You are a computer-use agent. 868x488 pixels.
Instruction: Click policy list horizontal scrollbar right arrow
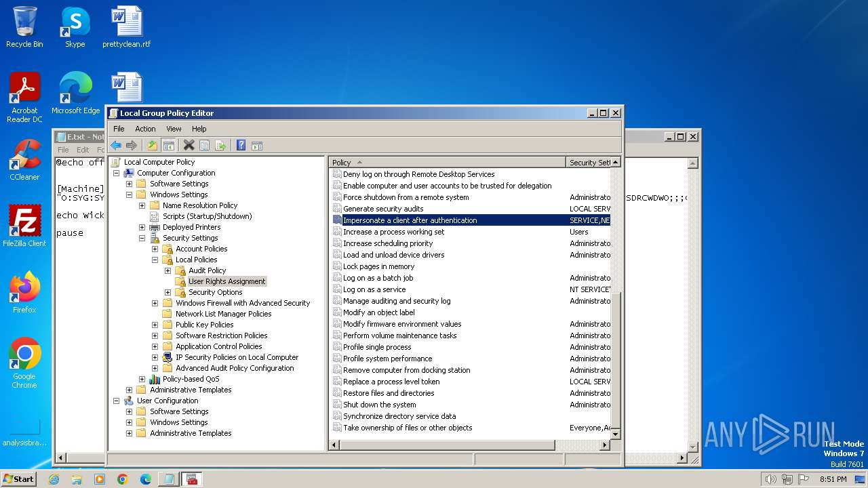[605, 445]
